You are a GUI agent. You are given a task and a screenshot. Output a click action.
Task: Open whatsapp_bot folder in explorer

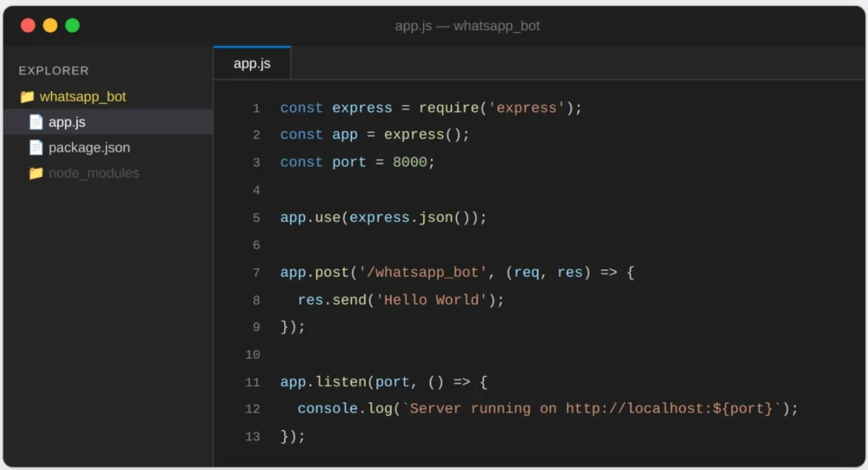83,97
